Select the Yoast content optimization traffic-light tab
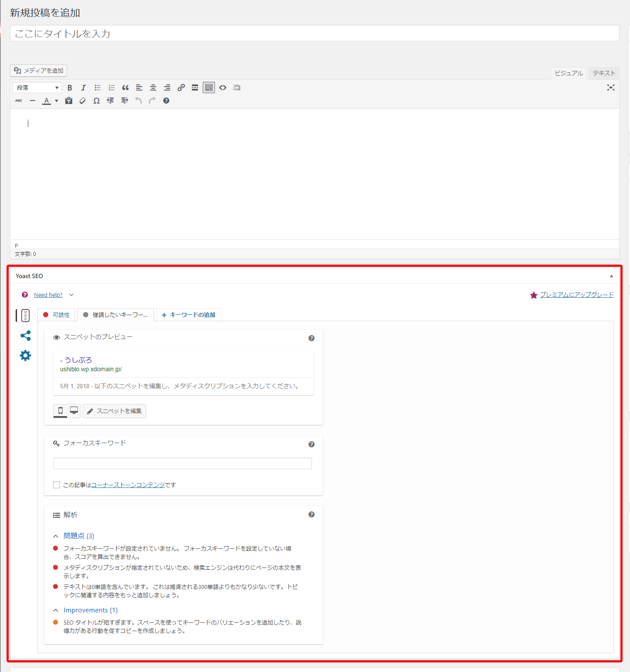630x672 pixels. click(25, 316)
